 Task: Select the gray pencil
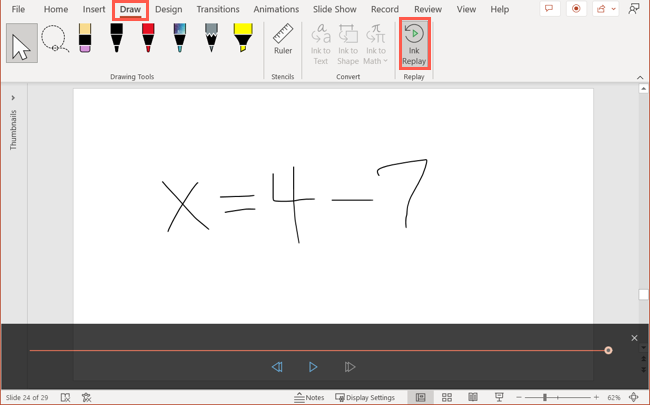point(211,38)
